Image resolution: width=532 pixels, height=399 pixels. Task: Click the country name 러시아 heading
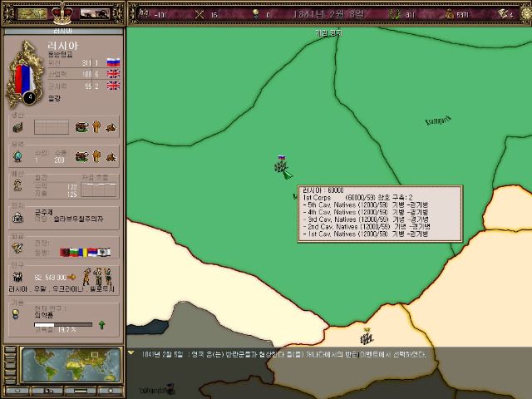pos(63,46)
